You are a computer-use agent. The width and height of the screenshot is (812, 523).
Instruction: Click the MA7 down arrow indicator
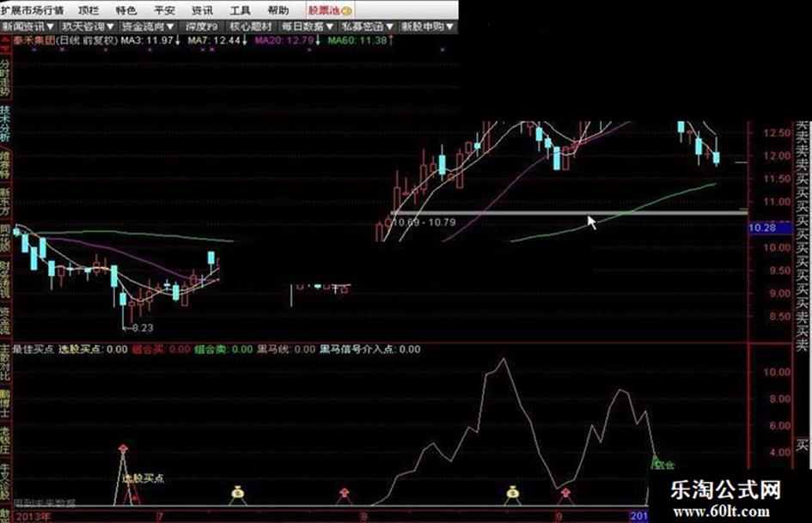245,40
